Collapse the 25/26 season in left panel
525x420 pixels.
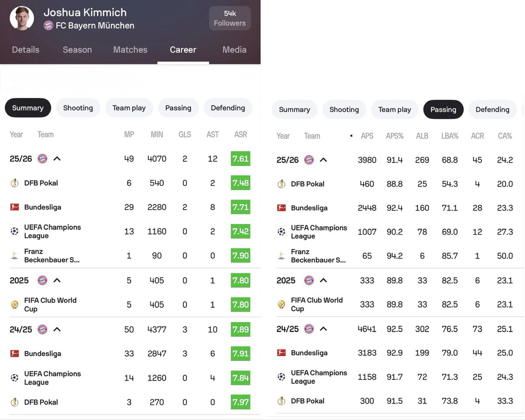coord(57,158)
